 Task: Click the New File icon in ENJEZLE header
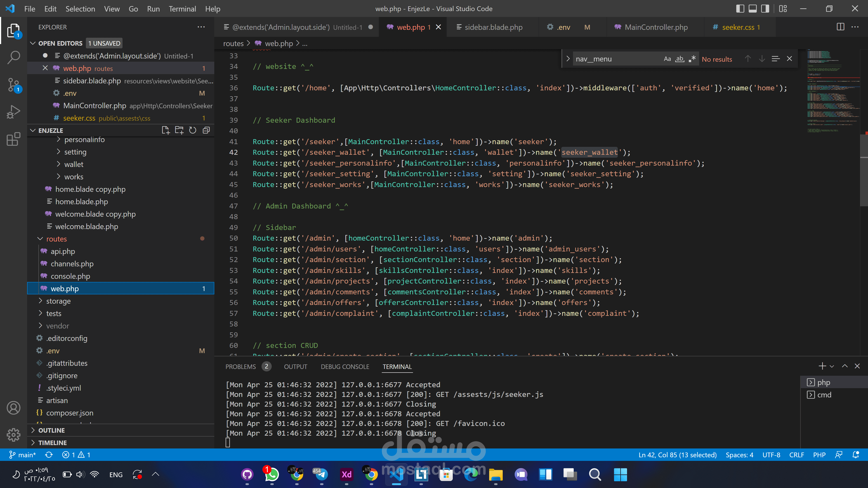pos(165,130)
